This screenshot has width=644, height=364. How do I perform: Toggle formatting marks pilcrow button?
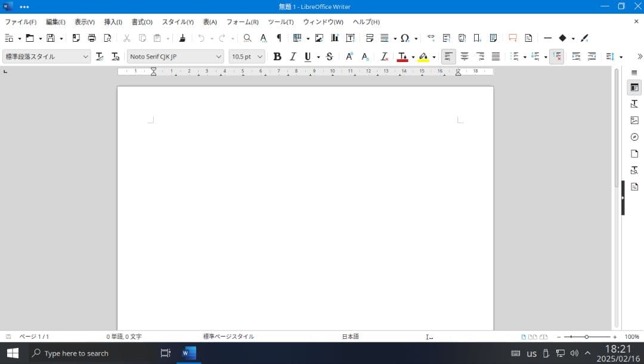(278, 38)
